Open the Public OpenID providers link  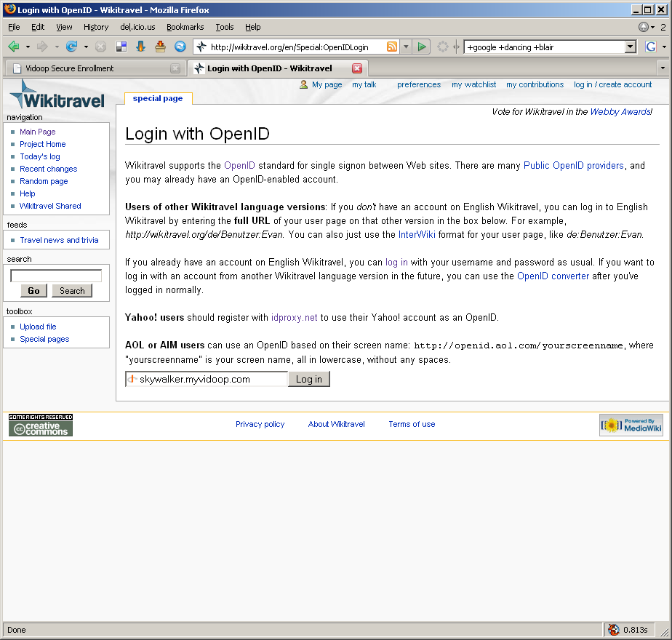[573, 166]
